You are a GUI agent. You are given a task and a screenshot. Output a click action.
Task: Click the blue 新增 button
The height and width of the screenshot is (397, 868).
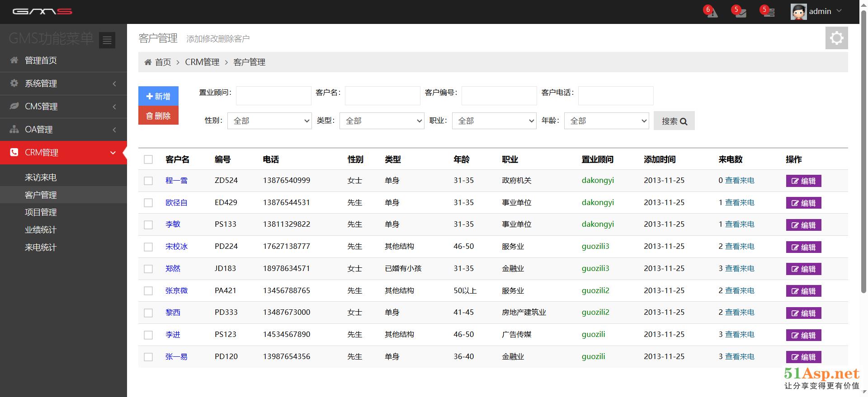[x=158, y=96]
